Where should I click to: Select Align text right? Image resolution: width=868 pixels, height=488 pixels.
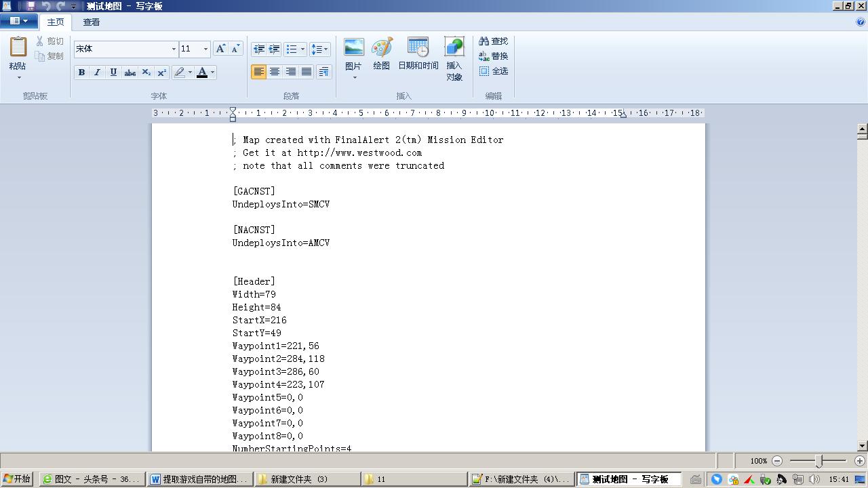[290, 72]
